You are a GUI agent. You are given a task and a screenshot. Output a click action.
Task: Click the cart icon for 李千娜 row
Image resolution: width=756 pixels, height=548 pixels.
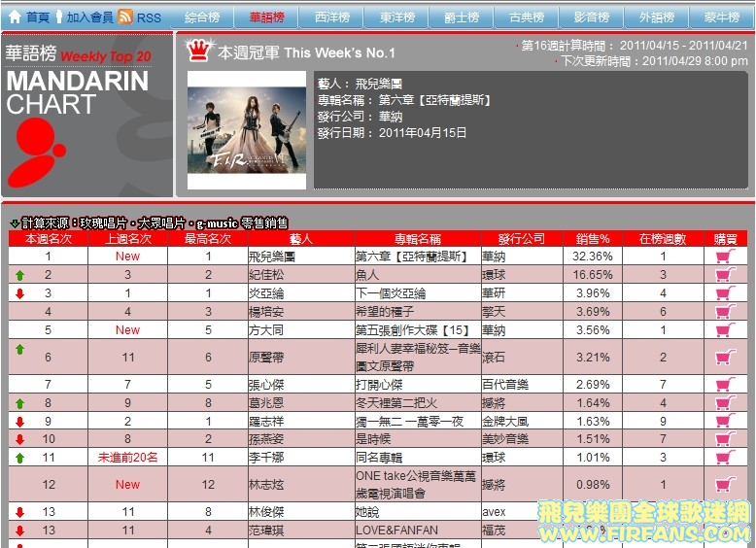[725, 457]
